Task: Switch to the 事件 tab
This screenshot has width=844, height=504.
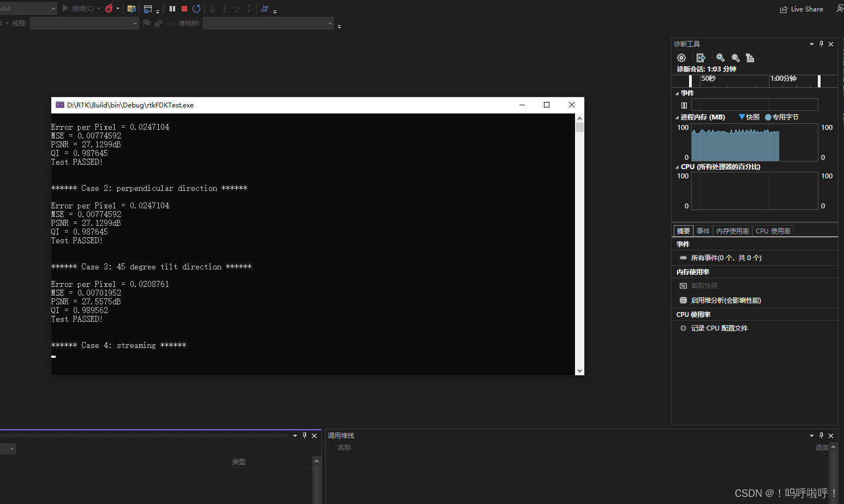Action: coord(703,231)
